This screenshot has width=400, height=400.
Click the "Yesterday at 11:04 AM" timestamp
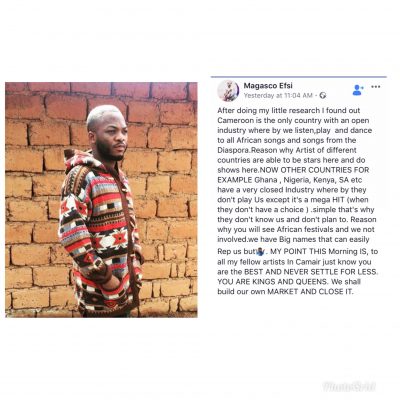point(278,96)
